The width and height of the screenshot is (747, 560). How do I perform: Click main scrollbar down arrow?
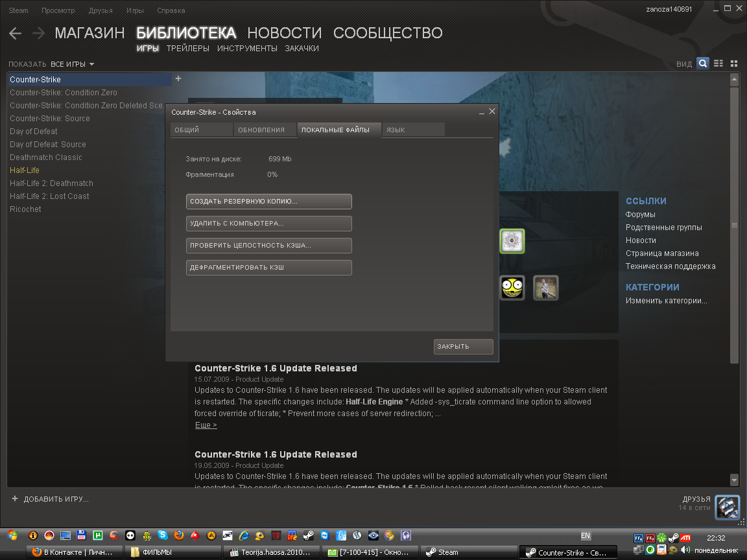click(734, 480)
